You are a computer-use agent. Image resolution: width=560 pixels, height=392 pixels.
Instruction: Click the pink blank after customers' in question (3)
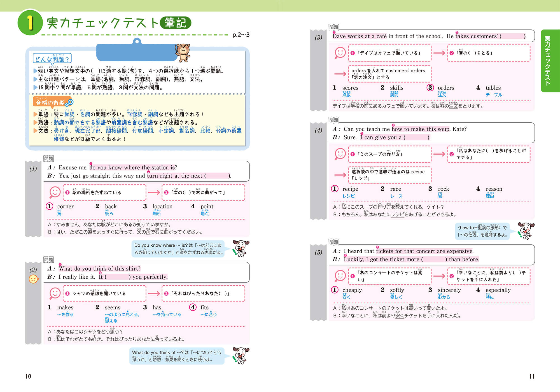coord(512,36)
